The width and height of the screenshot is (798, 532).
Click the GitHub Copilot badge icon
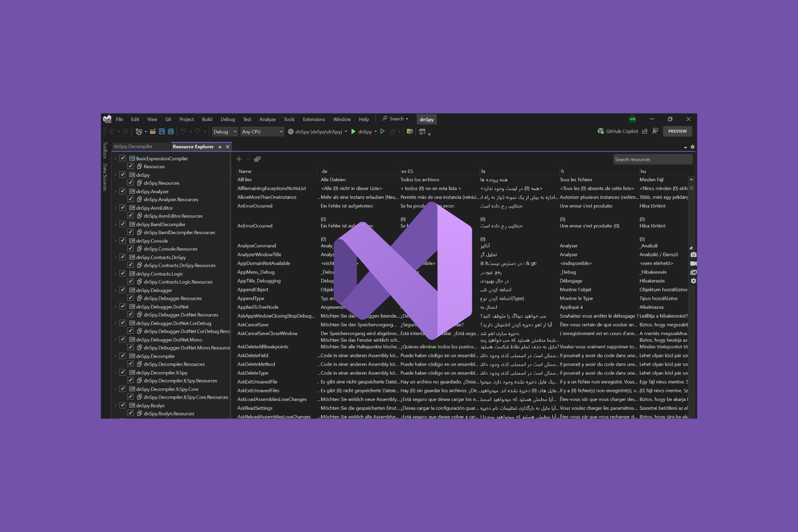pos(601,131)
